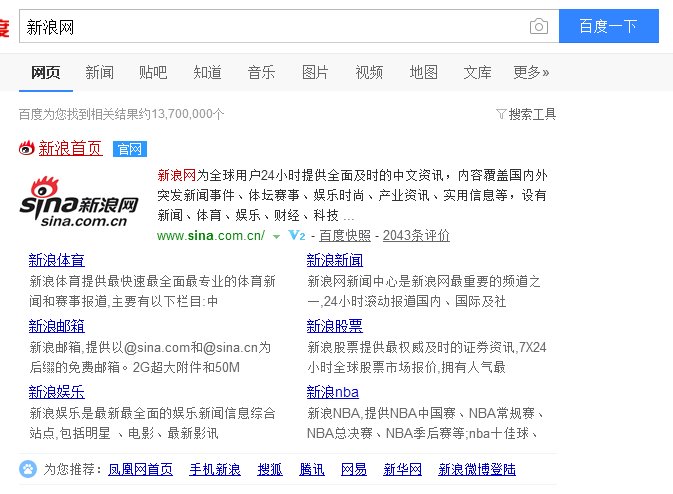Open the 百度快照 cached page link
This screenshot has height=494, width=673.
pyautogui.click(x=345, y=236)
